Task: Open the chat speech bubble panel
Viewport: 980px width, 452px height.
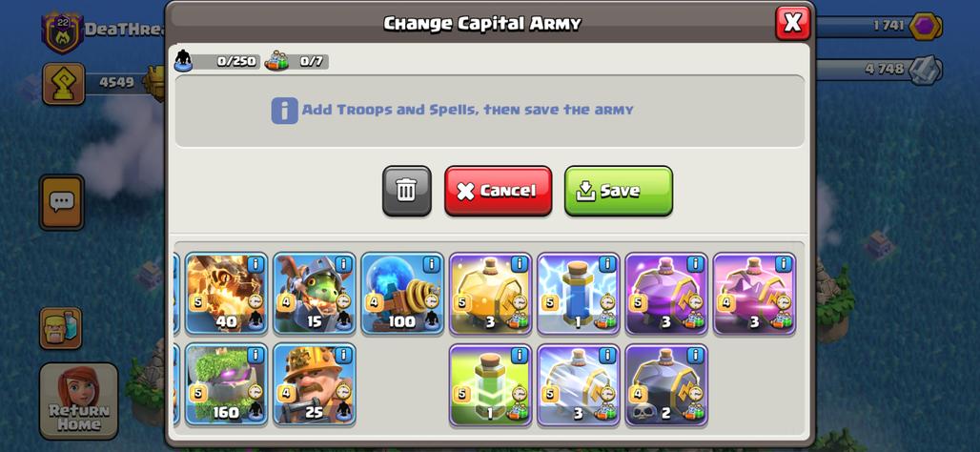Action: (61, 202)
